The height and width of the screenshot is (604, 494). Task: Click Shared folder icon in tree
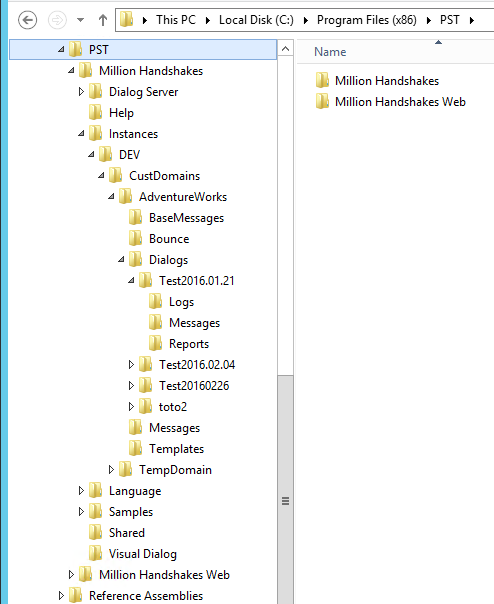pos(96,532)
